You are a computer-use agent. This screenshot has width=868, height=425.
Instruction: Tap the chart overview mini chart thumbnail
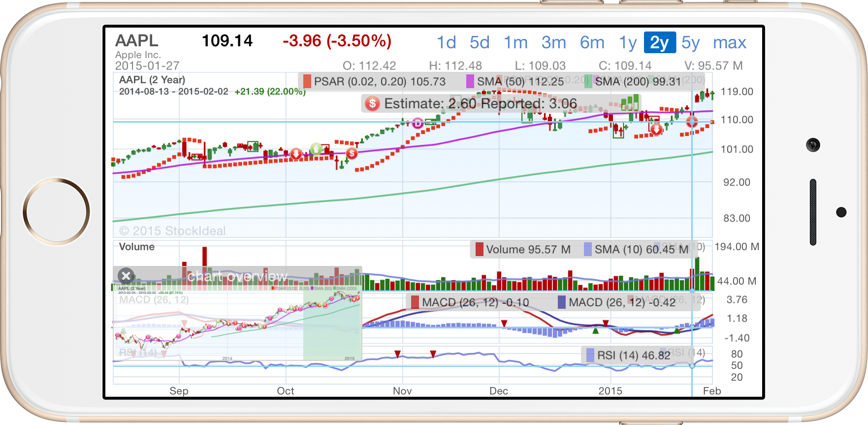[x=238, y=323]
